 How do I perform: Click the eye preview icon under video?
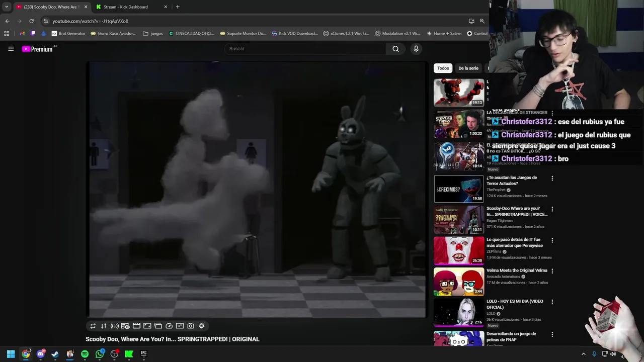(x=125, y=326)
